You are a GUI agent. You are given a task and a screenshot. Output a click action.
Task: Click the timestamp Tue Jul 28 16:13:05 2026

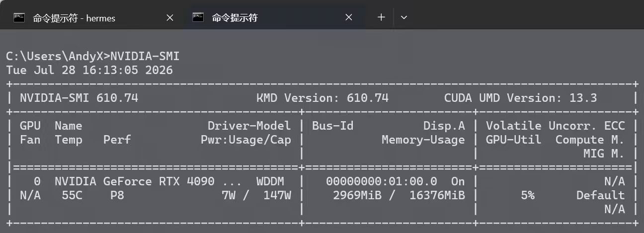[x=89, y=70]
